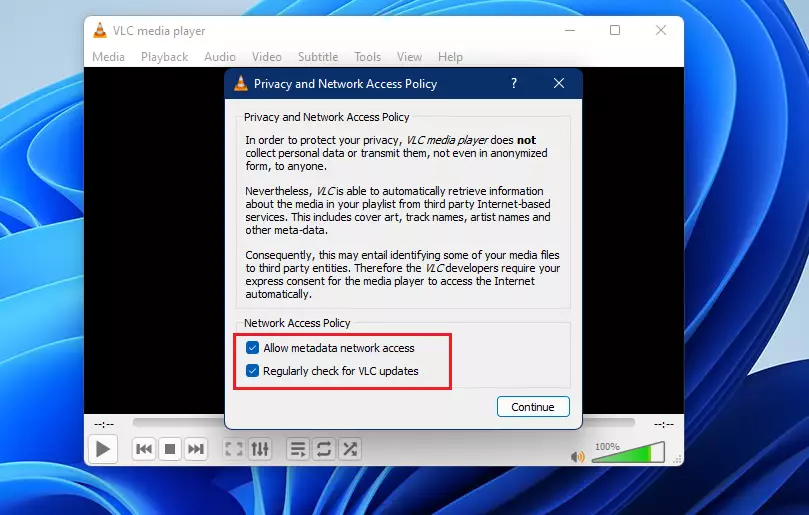Click the window resize grip corner

[678, 459]
